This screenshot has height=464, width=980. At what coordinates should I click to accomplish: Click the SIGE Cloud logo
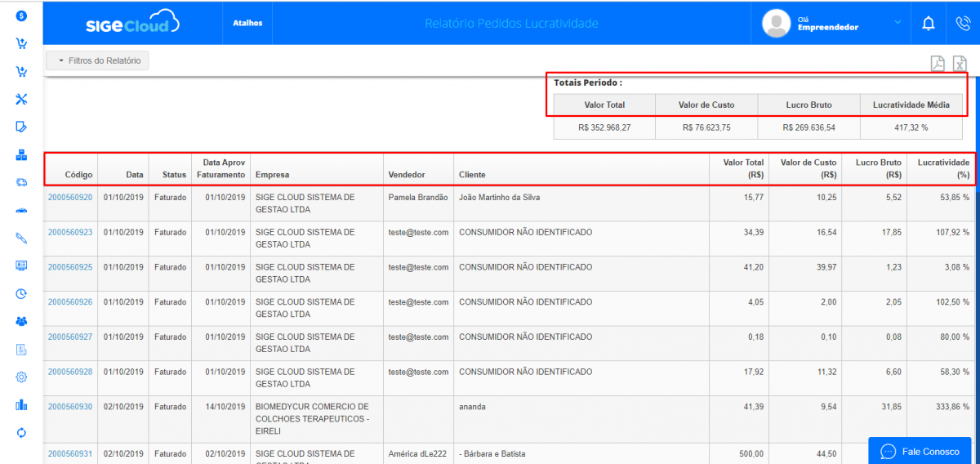pyautogui.click(x=132, y=22)
